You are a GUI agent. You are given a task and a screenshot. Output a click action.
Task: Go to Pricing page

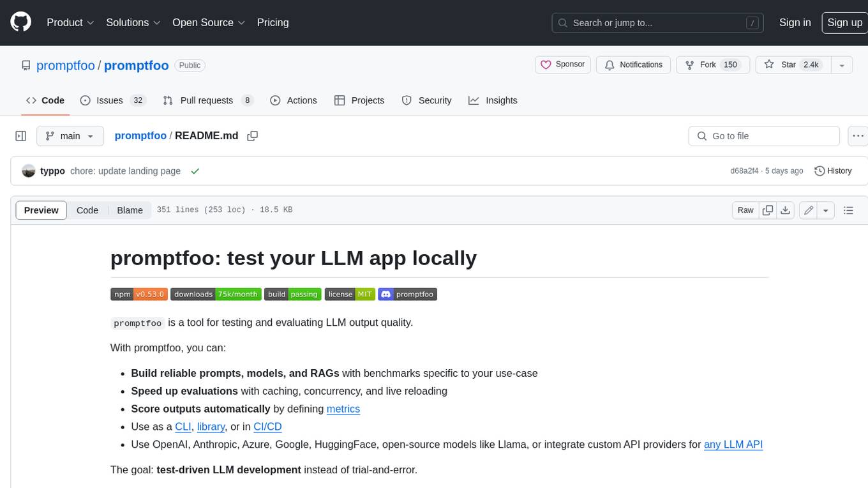pyautogui.click(x=273, y=22)
